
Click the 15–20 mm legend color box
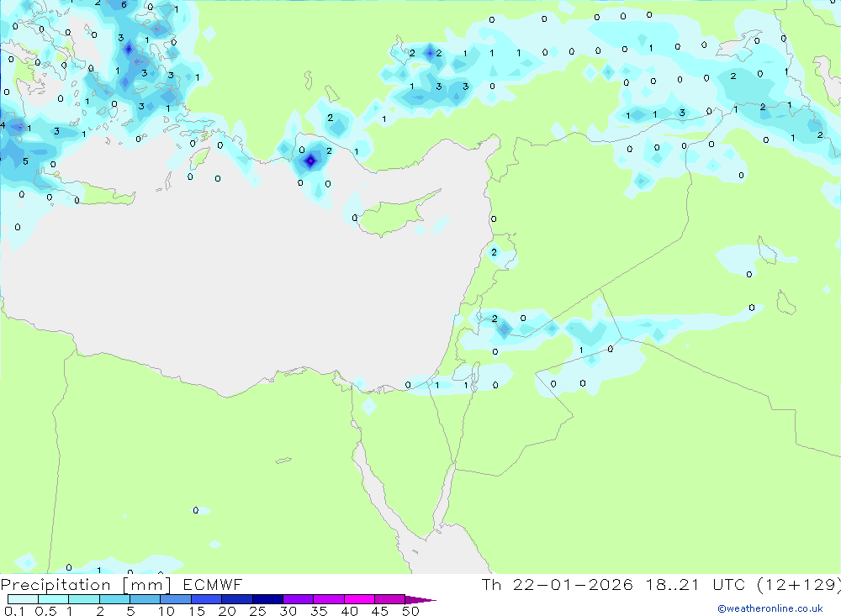click(207, 599)
